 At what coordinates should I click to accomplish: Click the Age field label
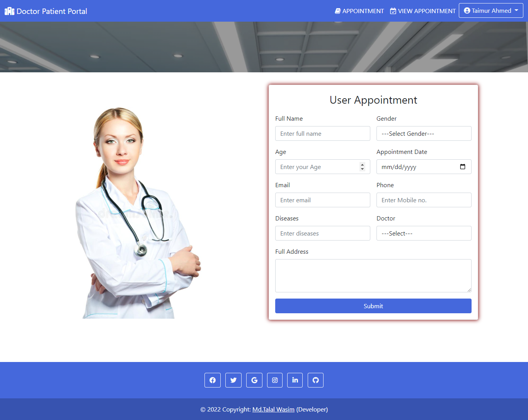pos(281,152)
